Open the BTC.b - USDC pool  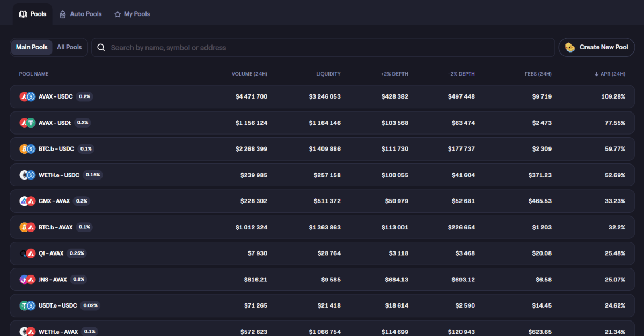(x=322, y=149)
